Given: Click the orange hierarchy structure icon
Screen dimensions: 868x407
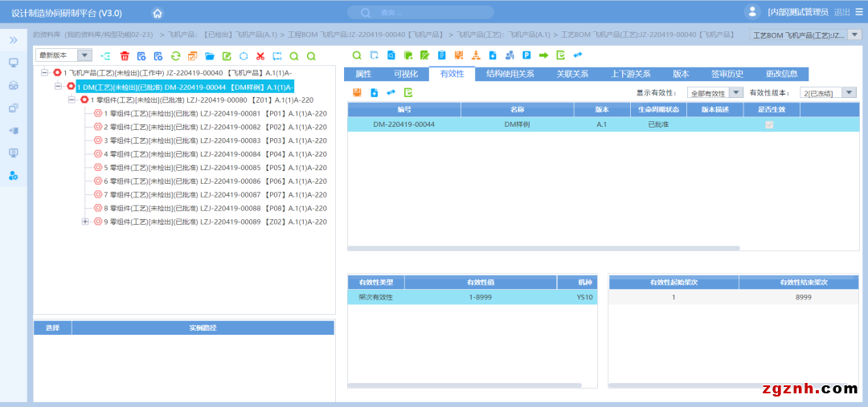Looking at the screenshot, I should (475, 55).
